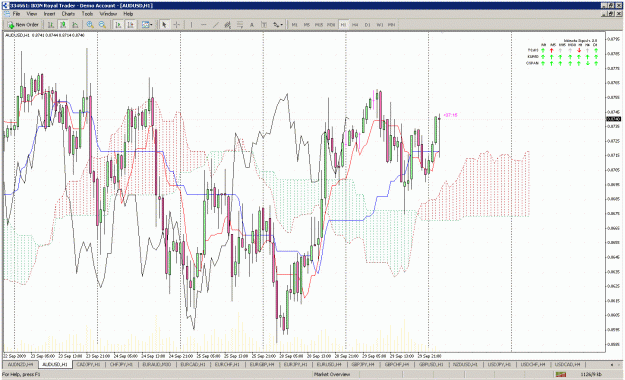Switch to EURUSD,H4 chart tab

pyautogui.click(x=330, y=364)
